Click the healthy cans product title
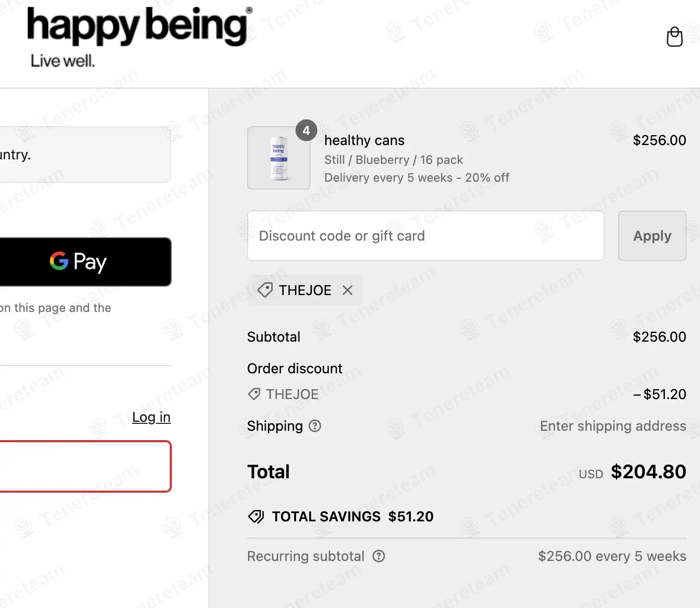Screen dimensions: 700x608 (x=364, y=141)
